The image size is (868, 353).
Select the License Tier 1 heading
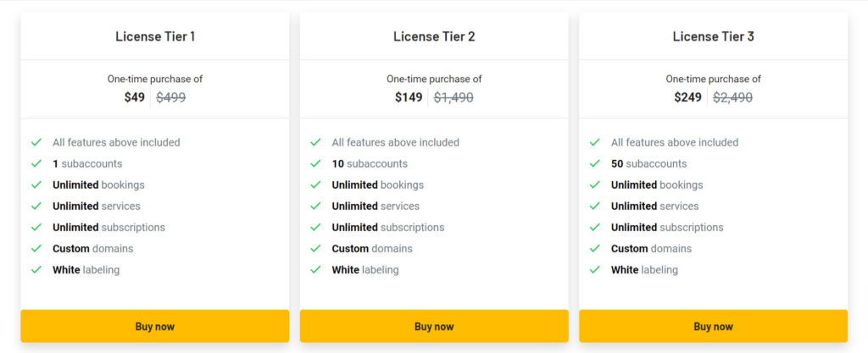(x=155, y=36)
